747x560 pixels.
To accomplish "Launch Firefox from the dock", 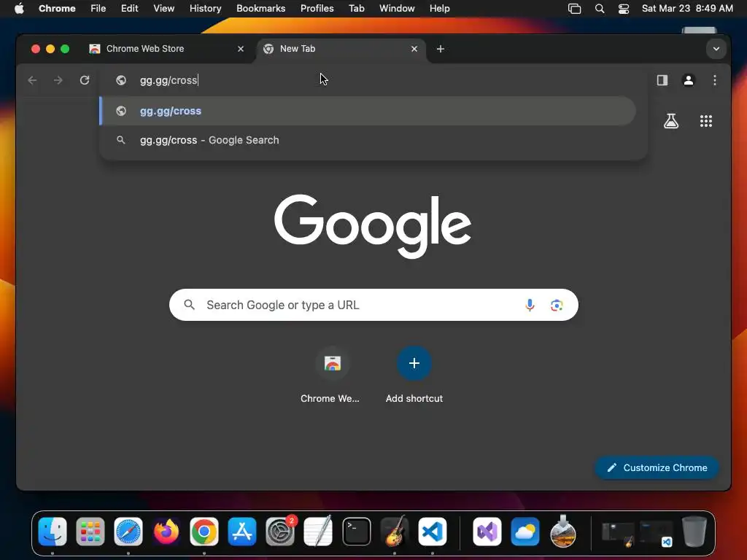I will [x=166, y=532].
